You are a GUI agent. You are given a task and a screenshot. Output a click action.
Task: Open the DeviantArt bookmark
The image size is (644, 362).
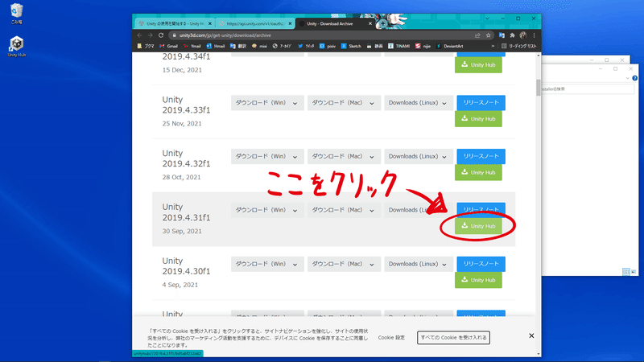(x=449, y=47)
